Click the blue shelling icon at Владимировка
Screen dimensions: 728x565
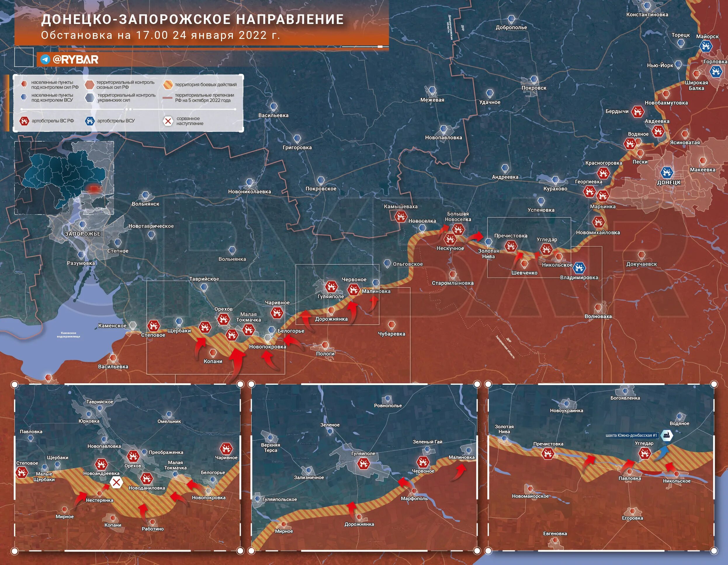[579, 267]
